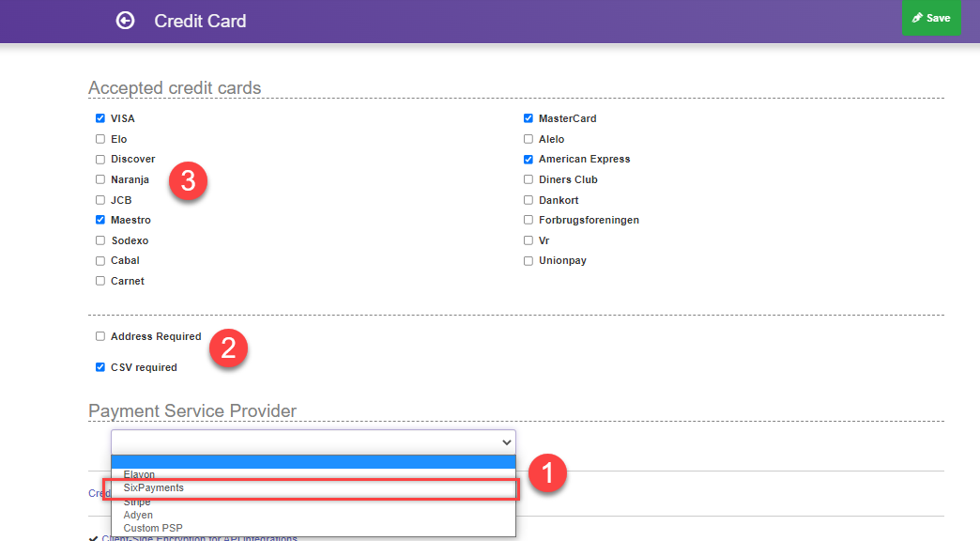This screenshot has height=541, width=980.
Task: Enable the Elo card checkbox
Action: tap(100, 138)
